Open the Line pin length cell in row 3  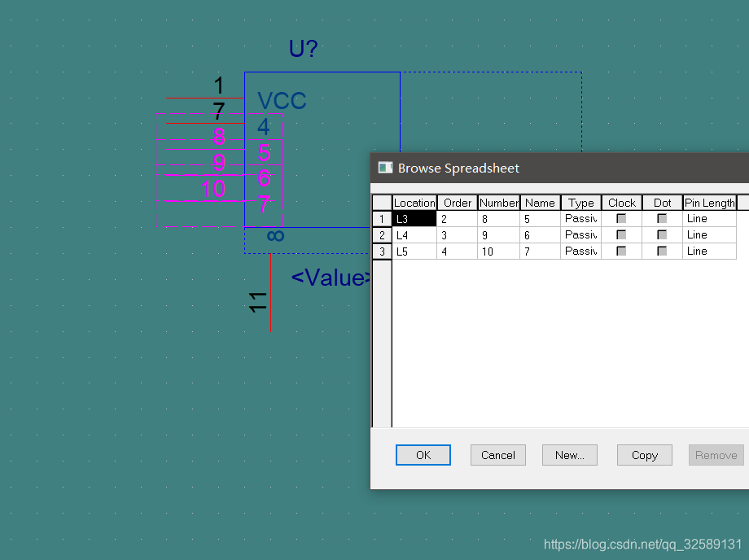pyautogui.click(x=709, y=252)
